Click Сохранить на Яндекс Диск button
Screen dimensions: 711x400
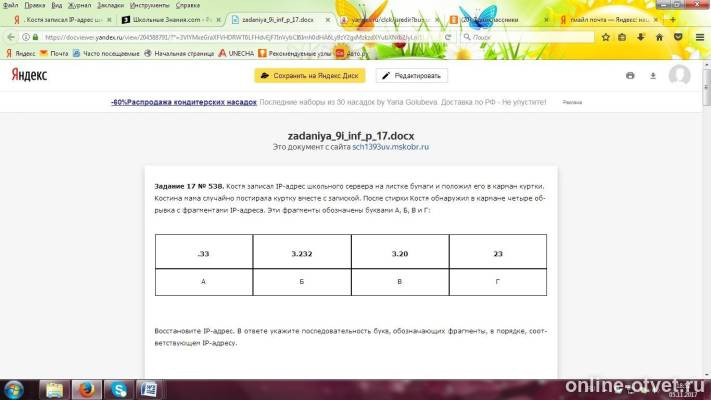[x=310, y=76]
